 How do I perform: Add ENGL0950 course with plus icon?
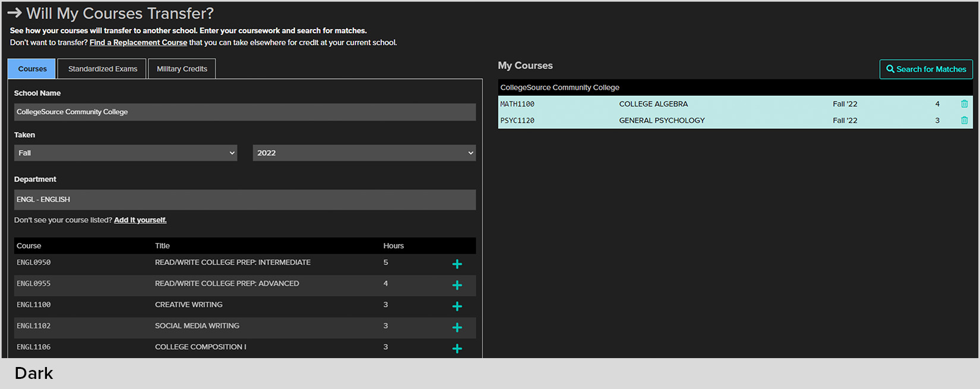(457, 264)
